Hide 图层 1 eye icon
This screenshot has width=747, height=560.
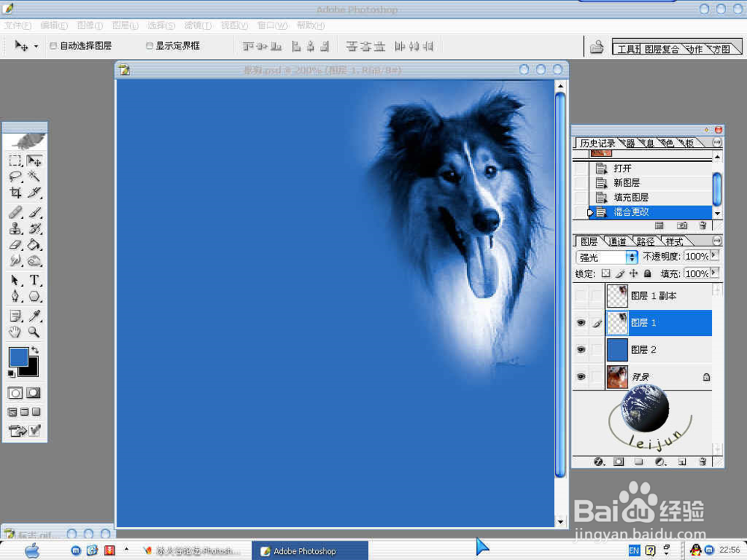(580, 323)
